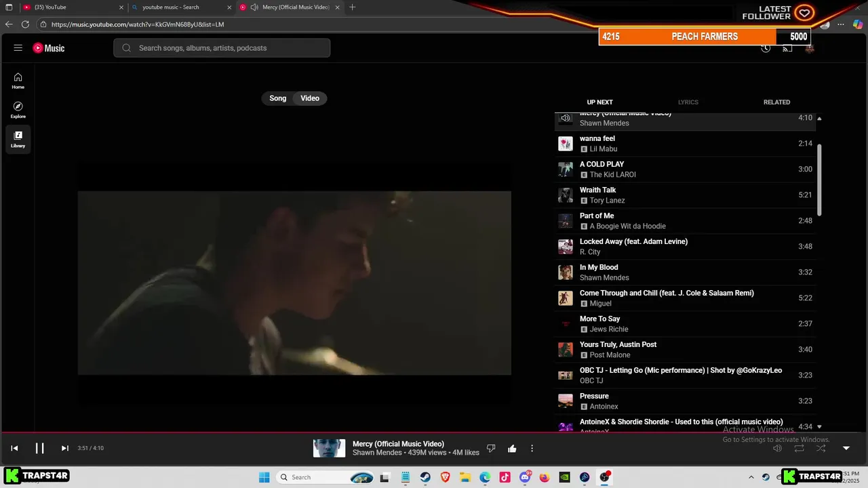Open the history clock icon
The height and width of the screenshot is (488, 868).
(766, 48)
